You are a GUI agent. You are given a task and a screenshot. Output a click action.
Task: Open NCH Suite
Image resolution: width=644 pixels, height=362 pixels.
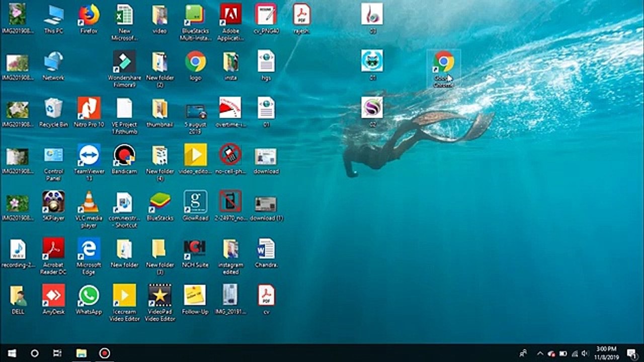(x=195, y=253)
